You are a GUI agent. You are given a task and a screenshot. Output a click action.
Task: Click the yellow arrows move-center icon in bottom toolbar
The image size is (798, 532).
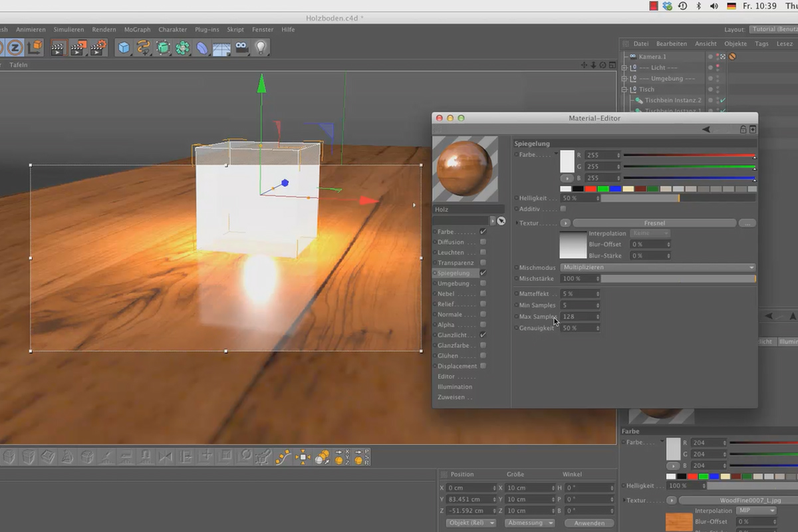(x=303, y=457)
